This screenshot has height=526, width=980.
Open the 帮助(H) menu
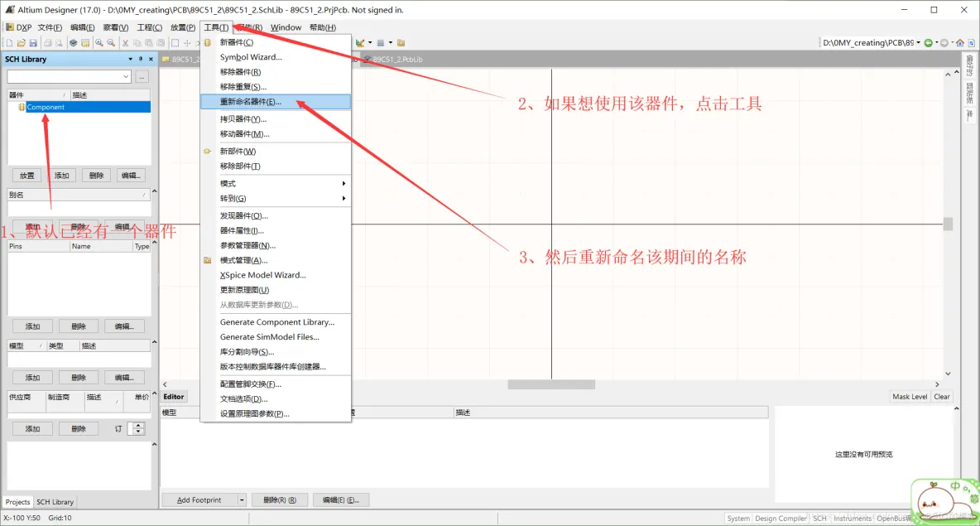(323, 27)
